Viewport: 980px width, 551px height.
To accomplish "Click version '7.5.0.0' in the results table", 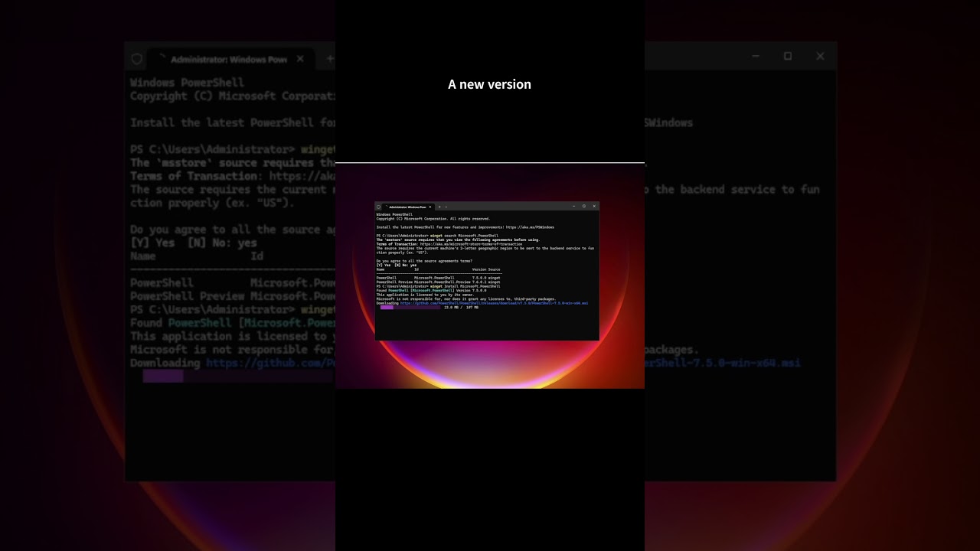I will [x=479, y=278].
